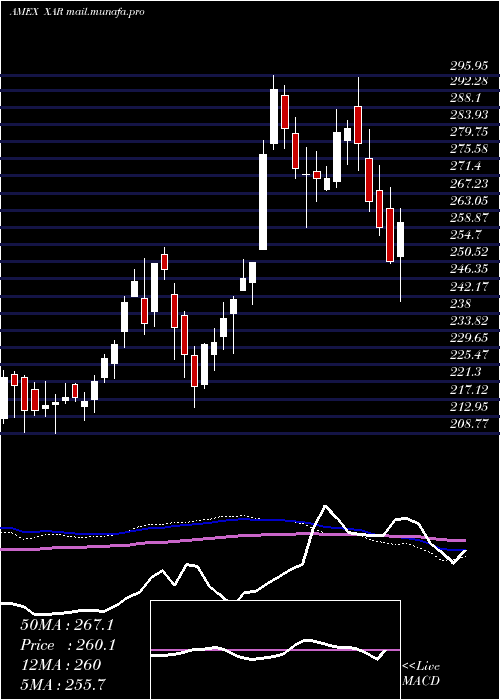This screenshot has height=700, width=500.
Task: Click the AMEX XAR mail.munafa.pro title text
Action: [x=77, y=12]
